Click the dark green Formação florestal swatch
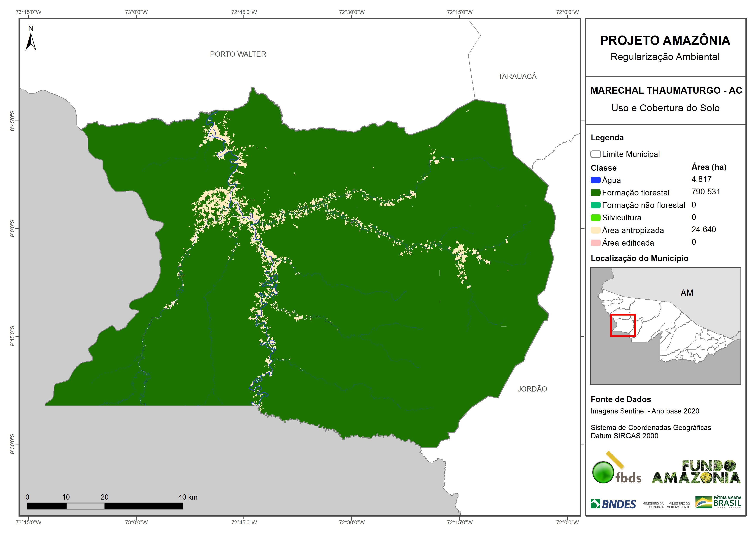 tap(595, 193)
